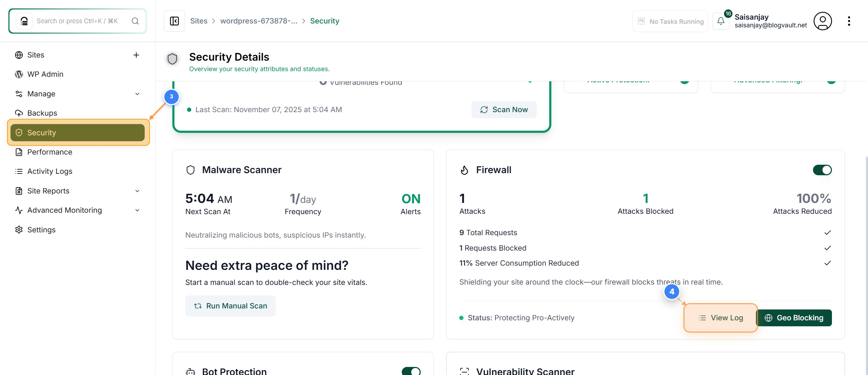
Task: Go to Sites via the breadcrumb
Action: (x=199, y=21)
